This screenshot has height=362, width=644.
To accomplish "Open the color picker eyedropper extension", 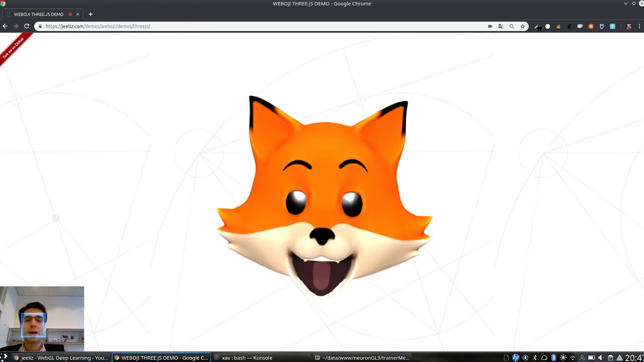I will tap(537, 27).
